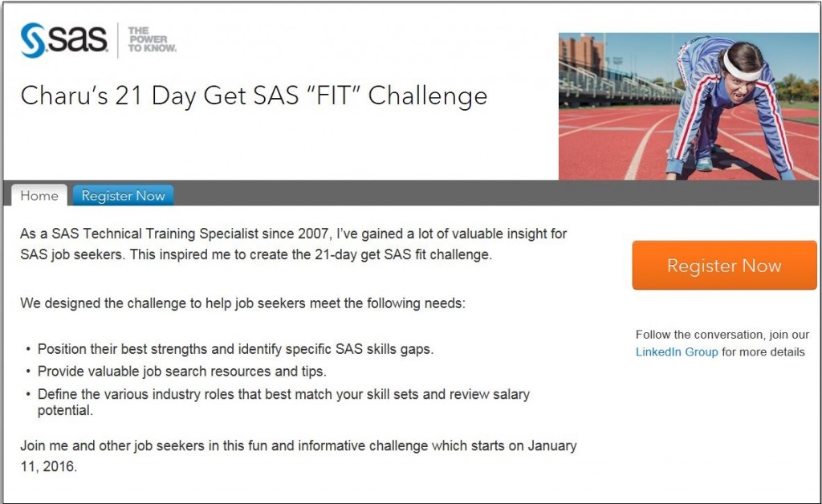Screen dimensions: 822x504
Task: Click the "Charu's 21 Day" challenge heading
Action: [x=254, y=96]
